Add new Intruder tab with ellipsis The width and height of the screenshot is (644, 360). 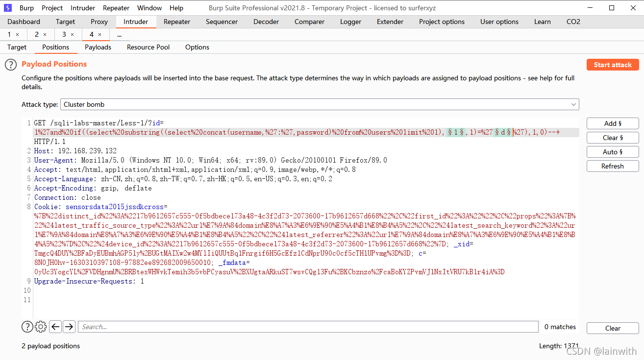point(120,35)
